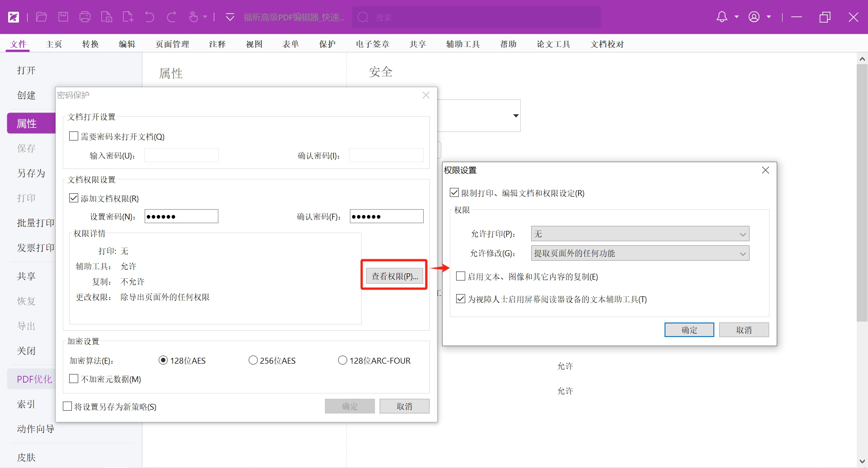Expand the customize quick access toolbar arrow
This screenshot has width=868, height=468.
[x=230, y=17]
